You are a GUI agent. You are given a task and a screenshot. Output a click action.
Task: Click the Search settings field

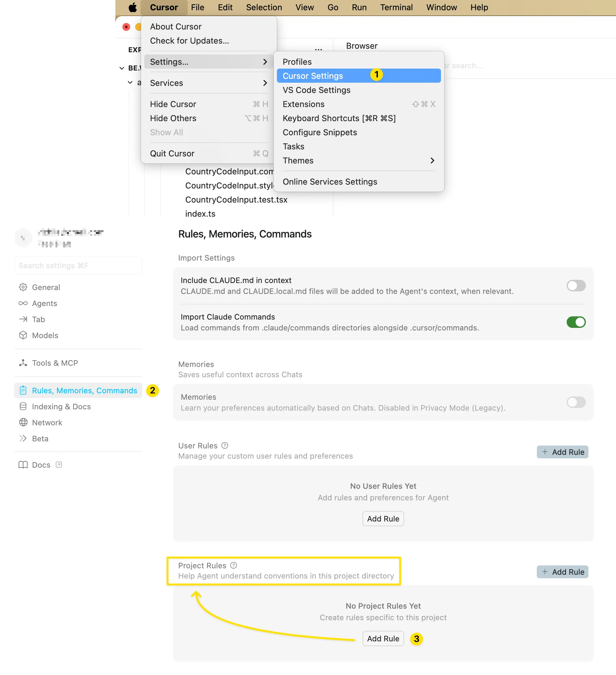tap(78, 265)
